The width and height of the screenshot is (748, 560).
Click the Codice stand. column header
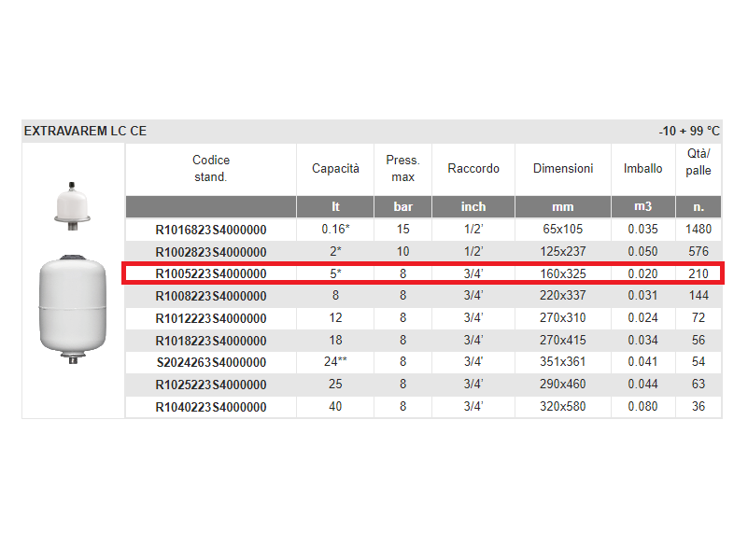pos(210,169)
